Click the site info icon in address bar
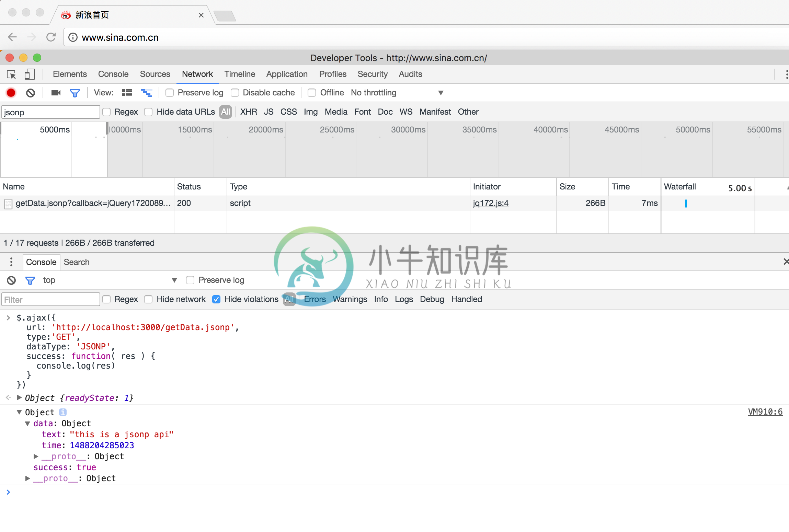Viewport: 789px width, 532px height. (73, 37)
